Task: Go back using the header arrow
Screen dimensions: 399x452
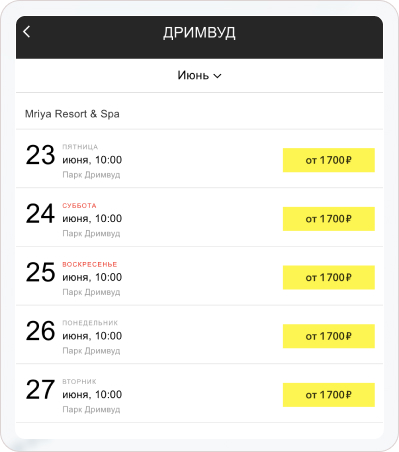Action: click(x=27, y=32)
